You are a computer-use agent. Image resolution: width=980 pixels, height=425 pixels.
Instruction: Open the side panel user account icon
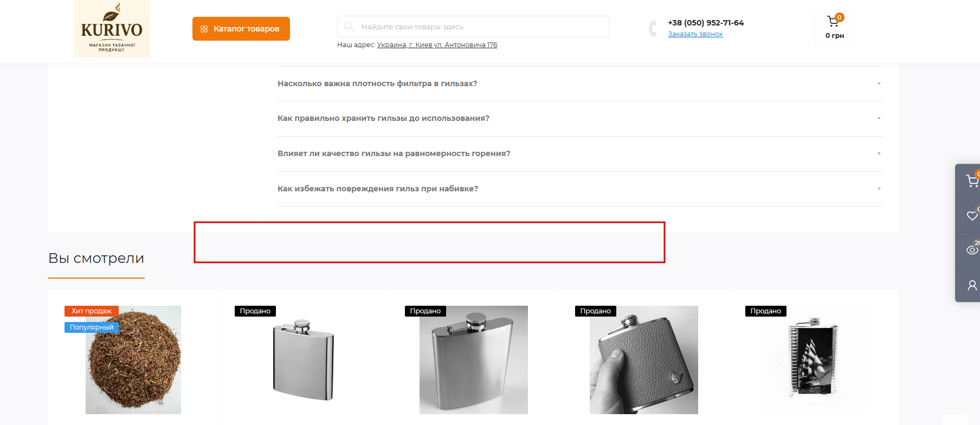[972, 285]
